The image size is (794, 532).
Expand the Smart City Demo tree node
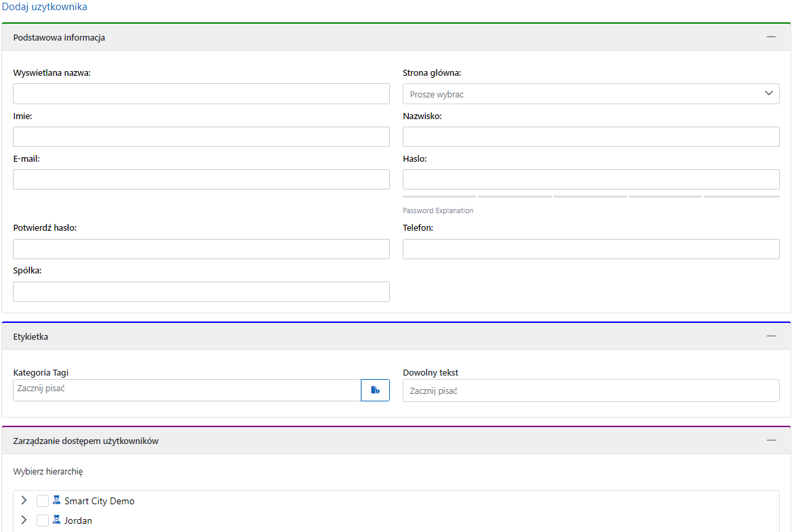pos(24,501)
